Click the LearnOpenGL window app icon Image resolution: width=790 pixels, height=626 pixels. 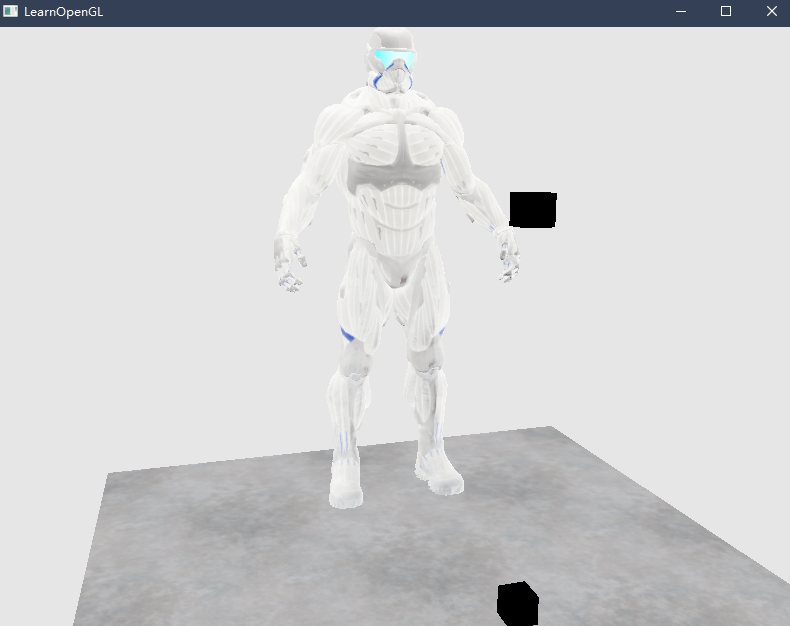click(10, 11)
